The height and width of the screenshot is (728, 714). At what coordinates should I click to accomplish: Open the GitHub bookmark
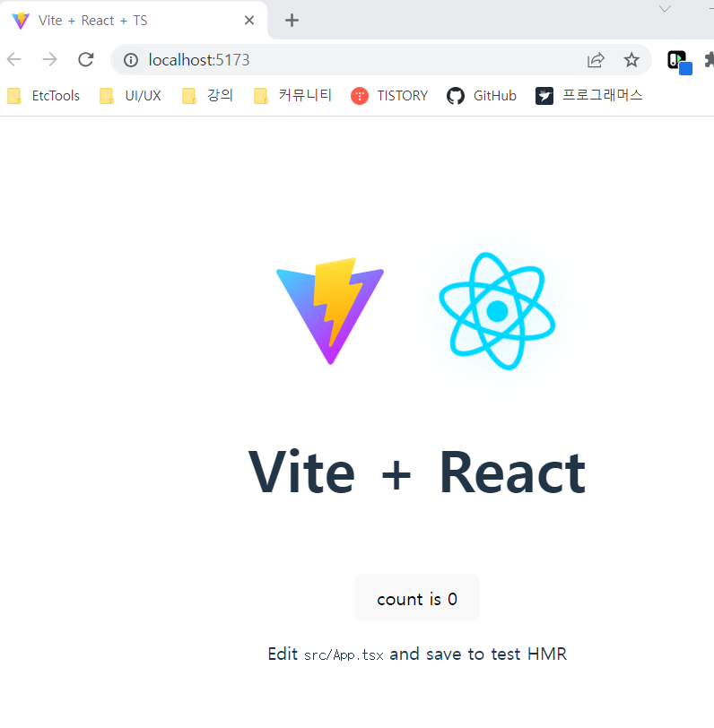pyautogui.click(x=482, y=96)
